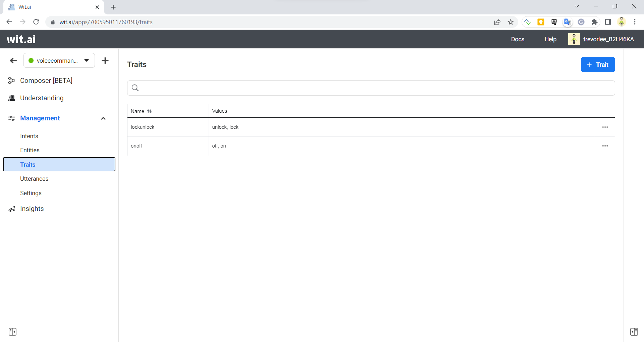Add a new Trait

[x=598, y=65]
